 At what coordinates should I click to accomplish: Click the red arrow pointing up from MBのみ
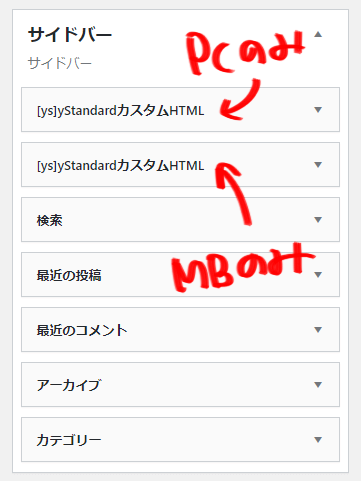233,193
